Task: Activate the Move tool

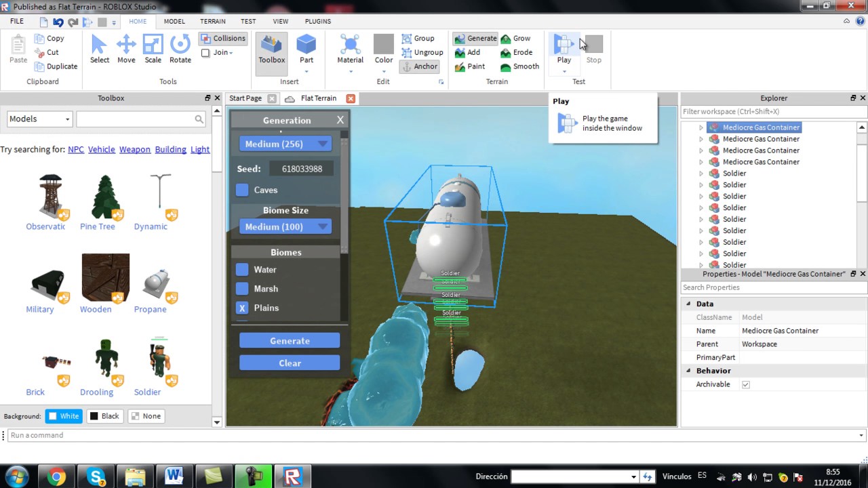Action: [126, 49]
